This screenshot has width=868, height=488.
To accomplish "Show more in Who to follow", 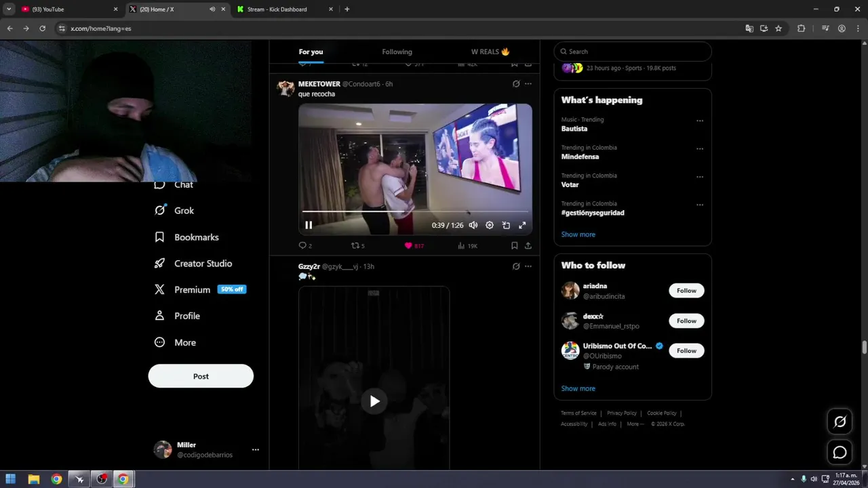I will (x=578, y=388).
